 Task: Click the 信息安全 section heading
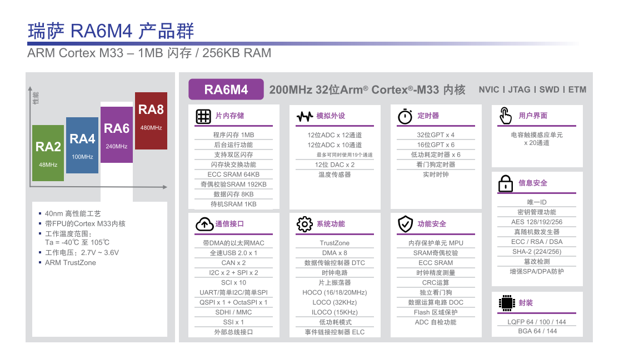click(533, 183)
